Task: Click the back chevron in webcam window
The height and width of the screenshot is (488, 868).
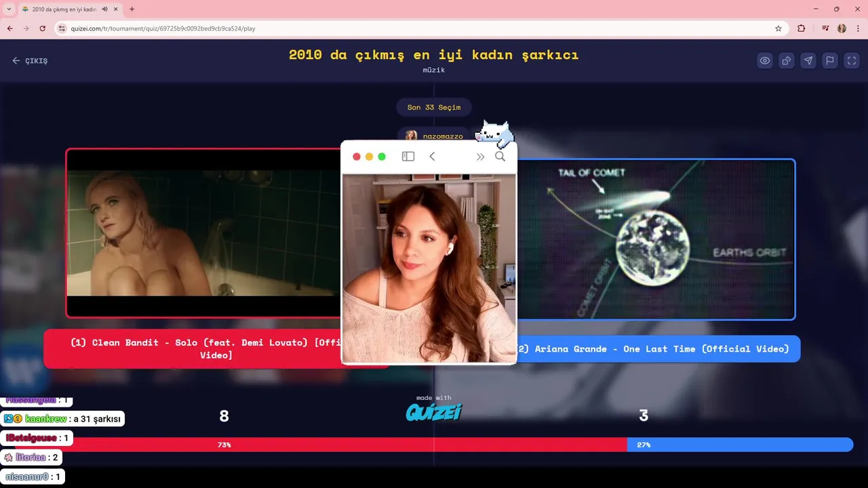Action: [432, 157]
